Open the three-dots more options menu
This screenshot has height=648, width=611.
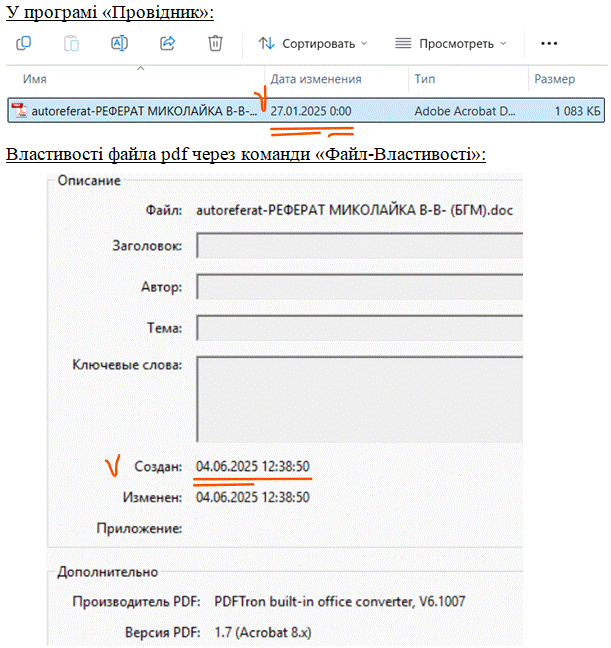pyautogui.click(x=548, y=43)
